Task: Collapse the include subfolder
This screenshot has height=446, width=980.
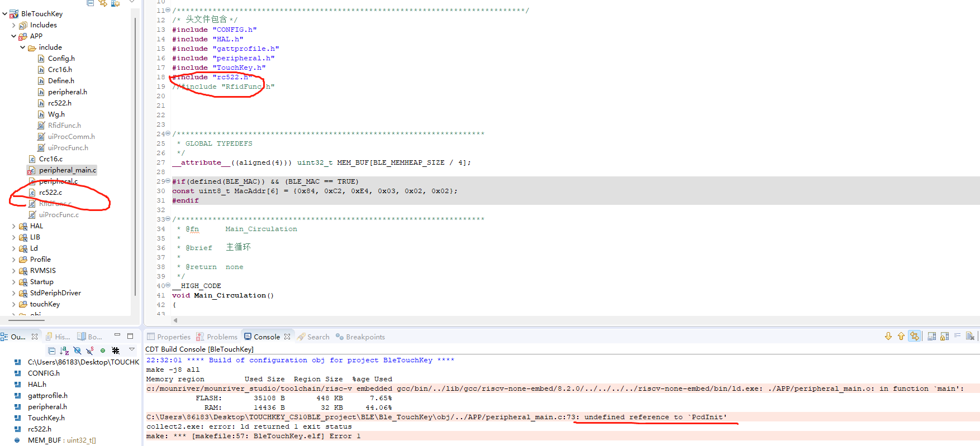Action: (23, 47)
